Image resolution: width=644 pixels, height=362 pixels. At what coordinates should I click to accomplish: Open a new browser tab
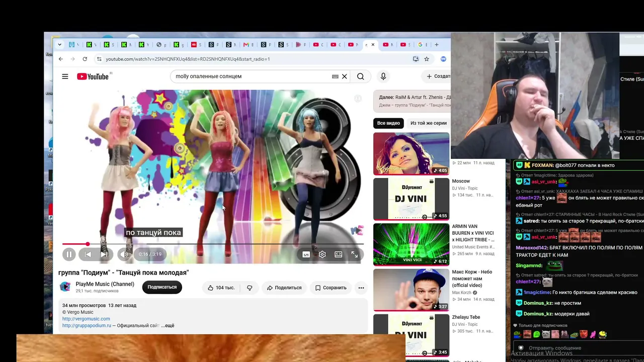[x=436, y=45]
